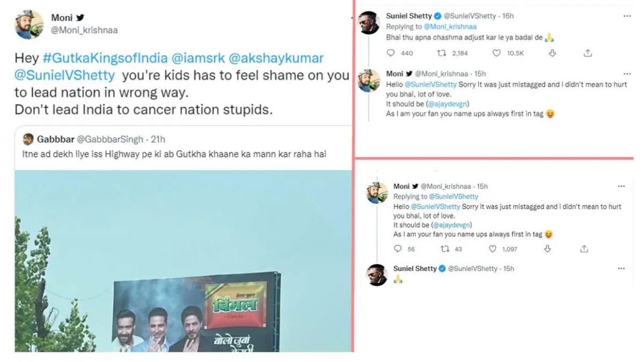Like Moni's apology tweet with 1,097 likes
Viewport: 644px width, 362px height.
(492, 249)
